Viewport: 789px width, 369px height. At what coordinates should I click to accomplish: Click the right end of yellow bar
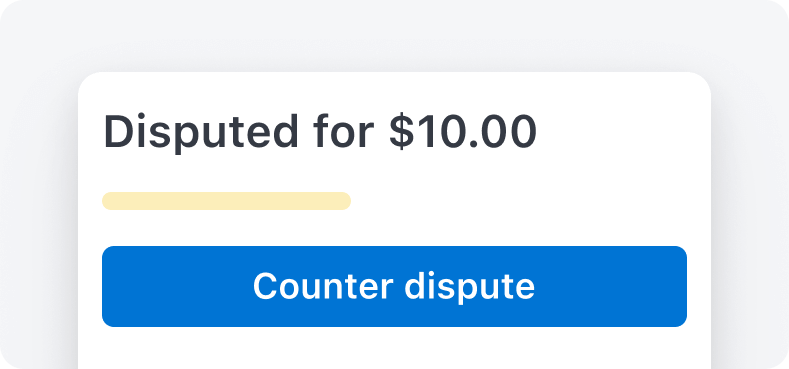(x=345, y=201)
